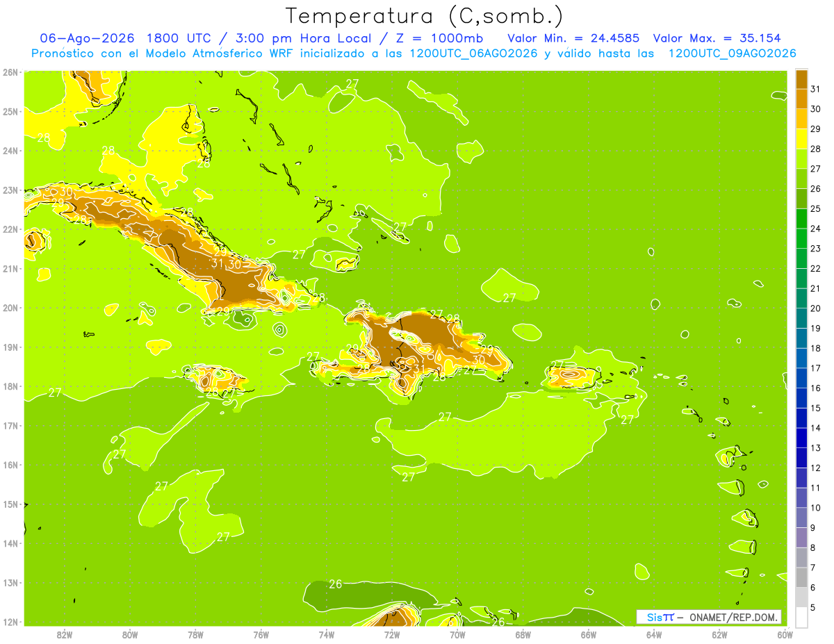
Task: Click the "18N" latitude axis label
Action: pyautogui.click(x=10, y=386)
